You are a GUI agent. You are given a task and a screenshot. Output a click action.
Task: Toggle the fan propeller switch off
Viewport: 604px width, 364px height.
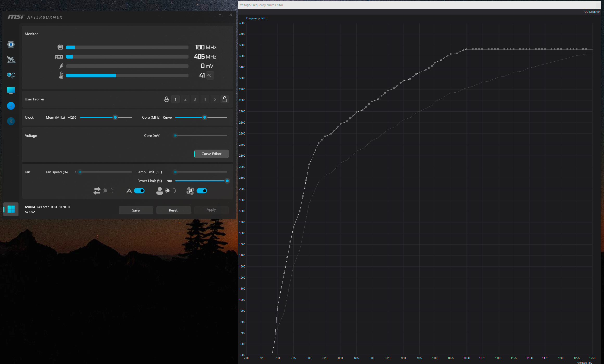[x=202, y=191]
